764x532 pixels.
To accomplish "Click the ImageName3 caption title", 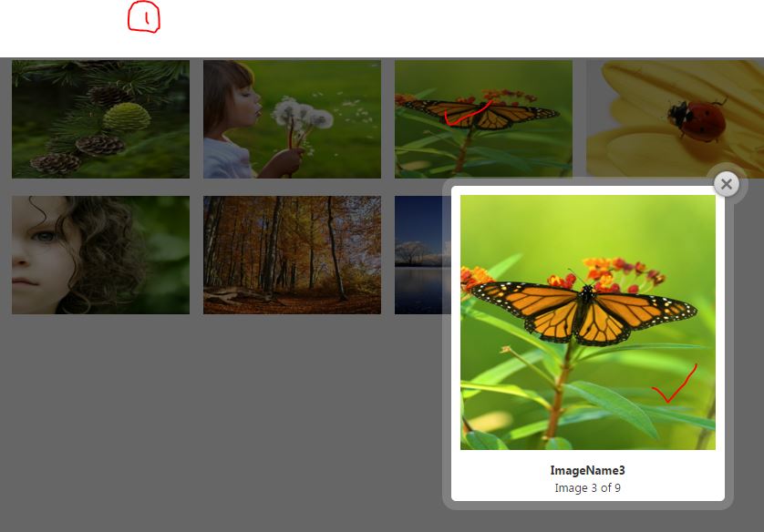I will coord(587,470).
